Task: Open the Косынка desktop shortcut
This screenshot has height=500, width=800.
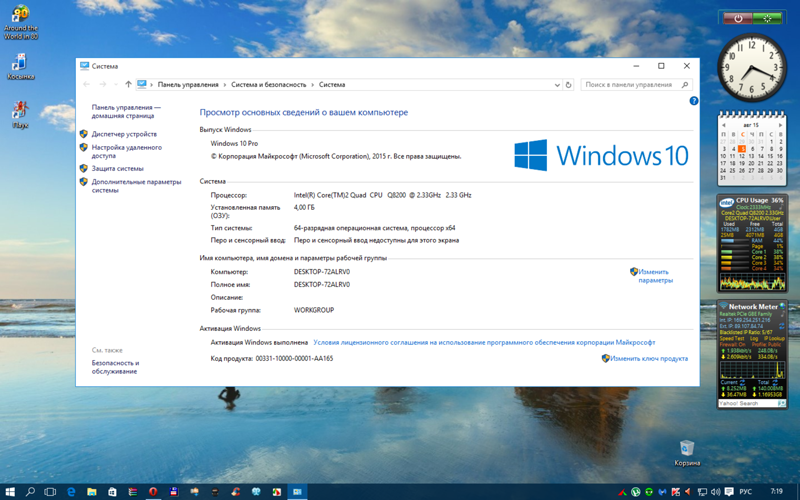Action: click(20, 67)
